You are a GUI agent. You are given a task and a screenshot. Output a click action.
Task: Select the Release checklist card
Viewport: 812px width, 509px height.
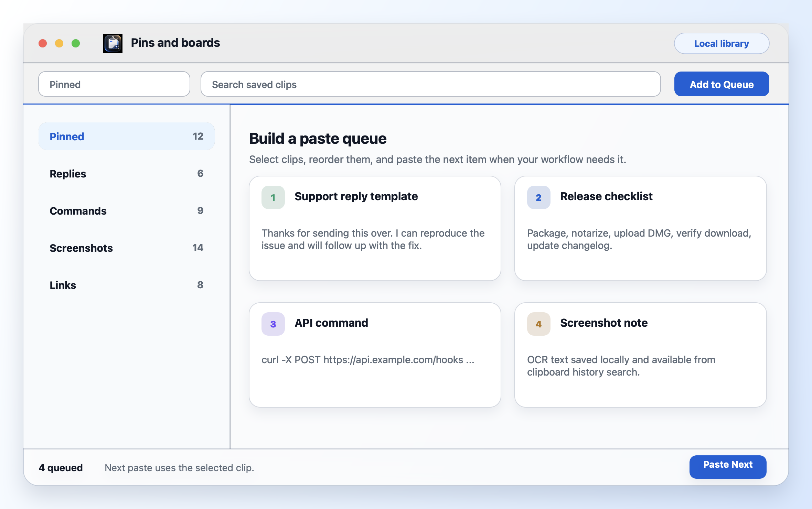point(641,228)
